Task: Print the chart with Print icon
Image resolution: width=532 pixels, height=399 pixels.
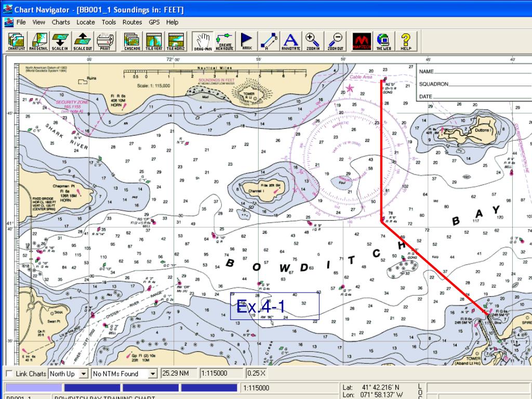Action: (105, 42)
